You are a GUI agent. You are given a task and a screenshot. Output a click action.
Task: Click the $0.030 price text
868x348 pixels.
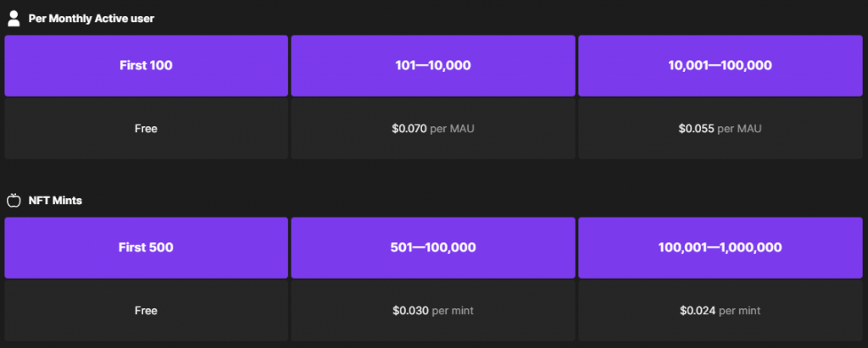point(411,311)
